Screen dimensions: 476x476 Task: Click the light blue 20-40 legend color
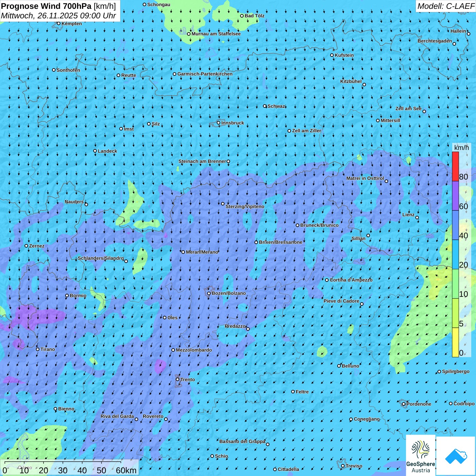click(455, 255)
